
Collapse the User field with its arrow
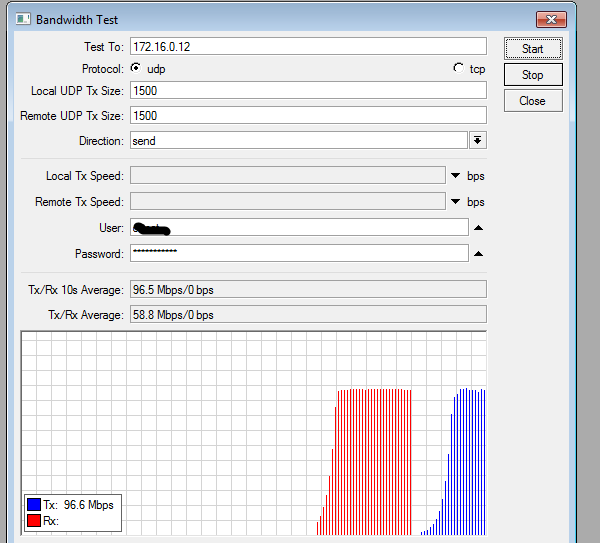tap(478, 228)
